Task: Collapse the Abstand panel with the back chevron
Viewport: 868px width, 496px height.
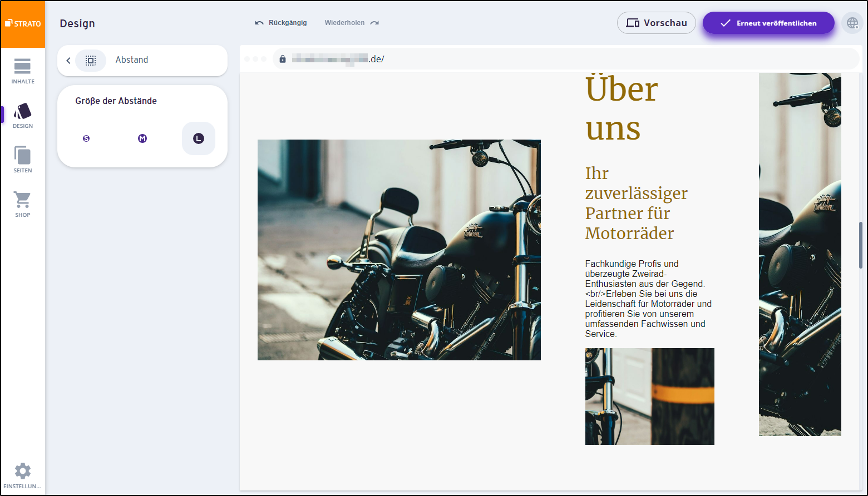Action: pyautogui.click(x=68, y=60)
